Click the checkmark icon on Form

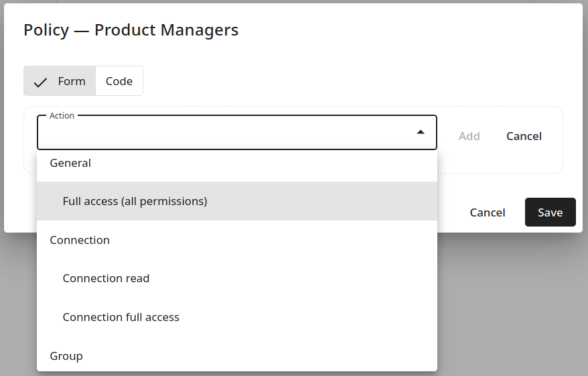pyautogui.click(x=41, y=82)
